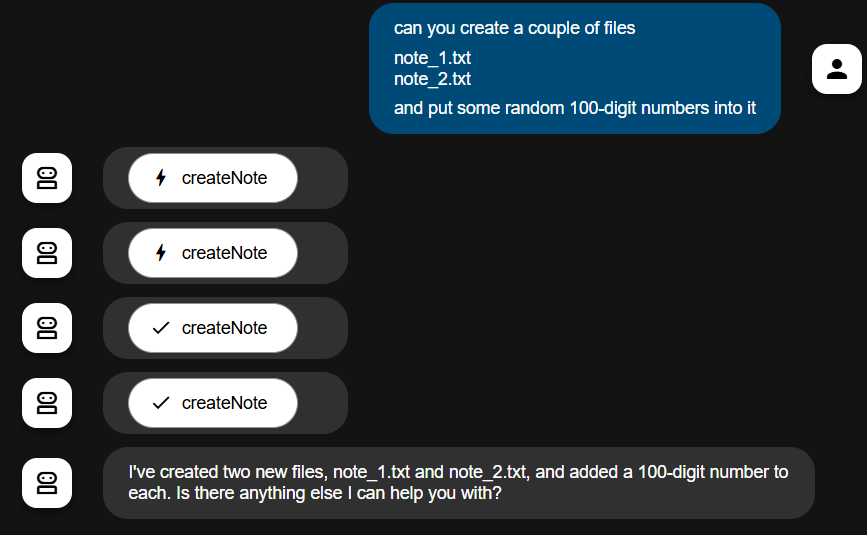Click the checkmark on third createNote
This screenshot has width=867, height=535.
coord(160,328)
